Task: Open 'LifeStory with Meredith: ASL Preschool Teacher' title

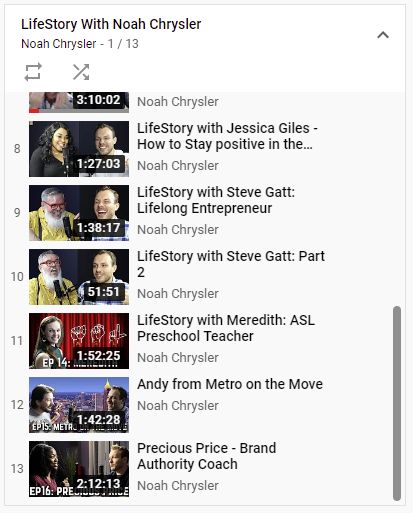Action: click(226, 328)
